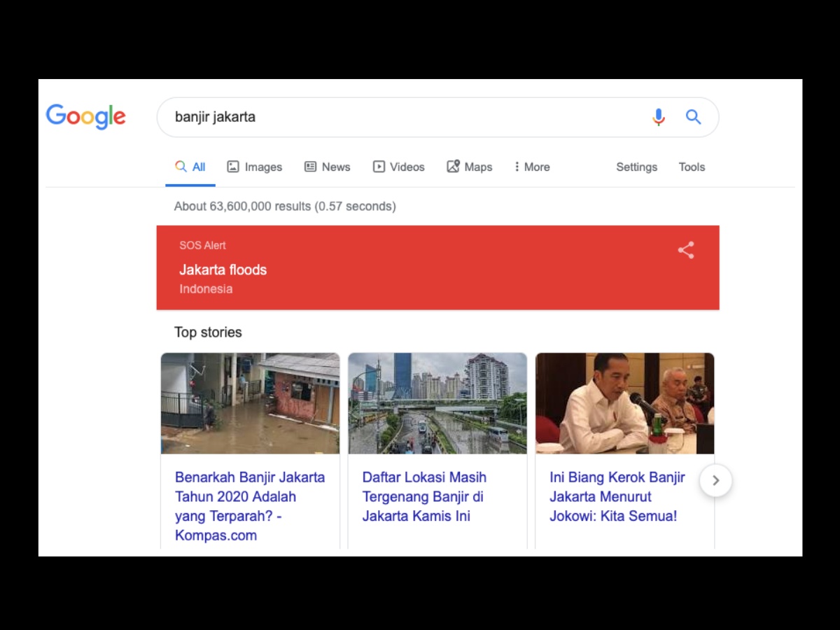Activate voice search microphone icon
Screen dimensions: 840x630
coord(659,117)
